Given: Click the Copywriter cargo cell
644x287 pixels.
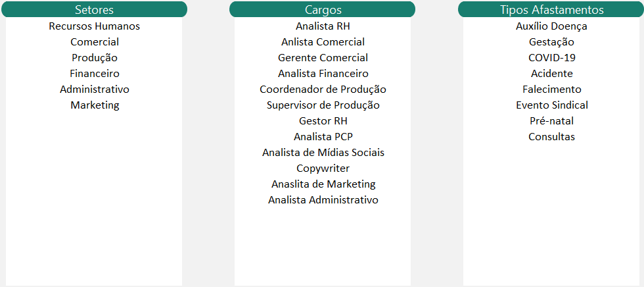Looking at the screenshot, I should coord(323,169).
